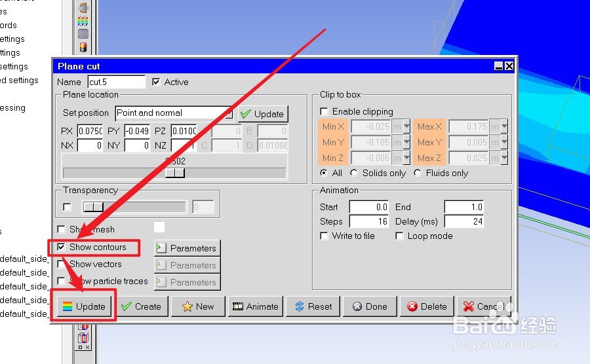The width and height of the screenshot is (590, 364).
Task: Click the PY value field
Action: [x=138, y=131]
